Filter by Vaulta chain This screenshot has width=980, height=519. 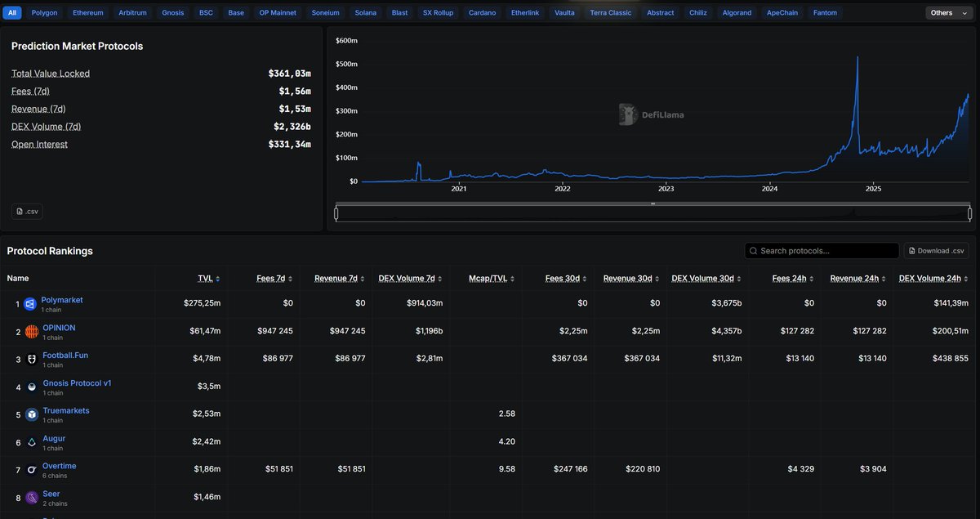coord(564,13)
